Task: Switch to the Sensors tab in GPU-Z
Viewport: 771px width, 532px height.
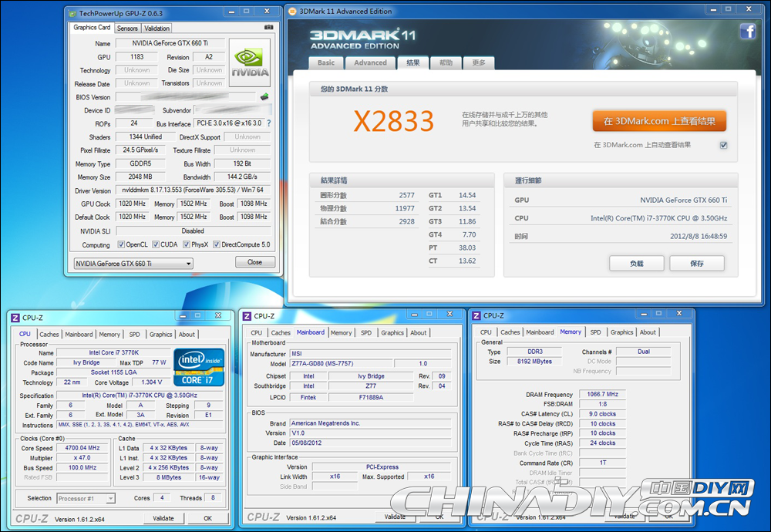Action: (x=127, y=29)
